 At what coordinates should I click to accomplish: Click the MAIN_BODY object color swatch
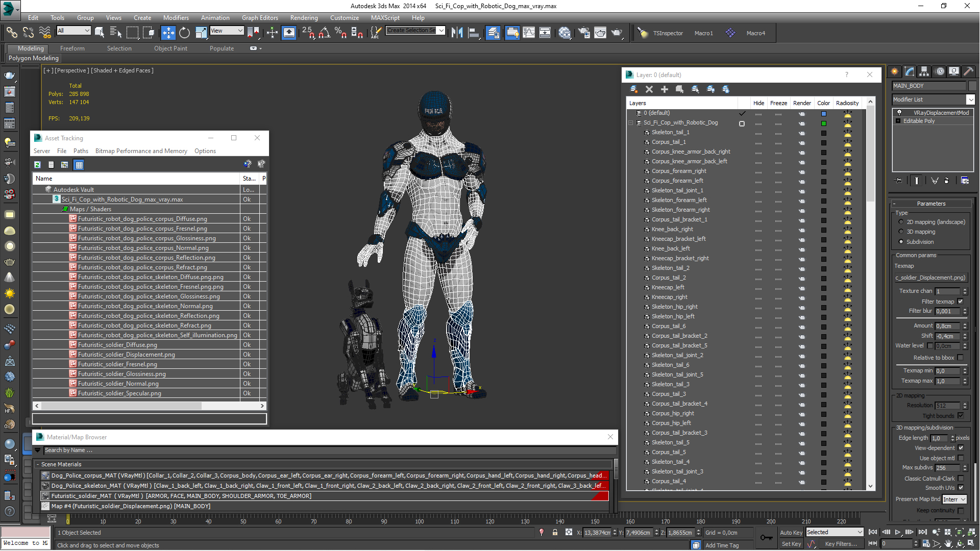(x=972, y=86)
